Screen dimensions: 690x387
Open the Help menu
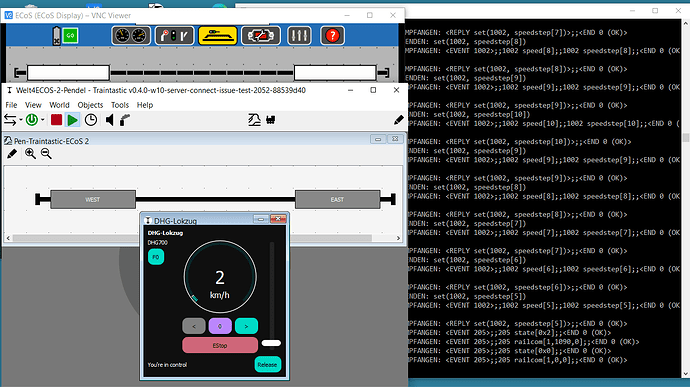[145, 105]
